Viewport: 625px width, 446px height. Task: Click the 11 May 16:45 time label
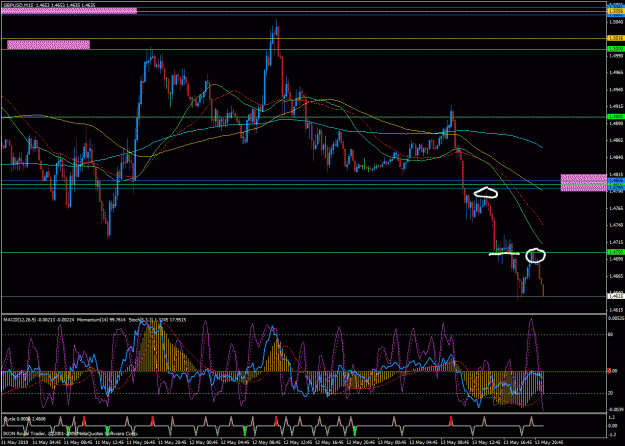click(139, 442)
